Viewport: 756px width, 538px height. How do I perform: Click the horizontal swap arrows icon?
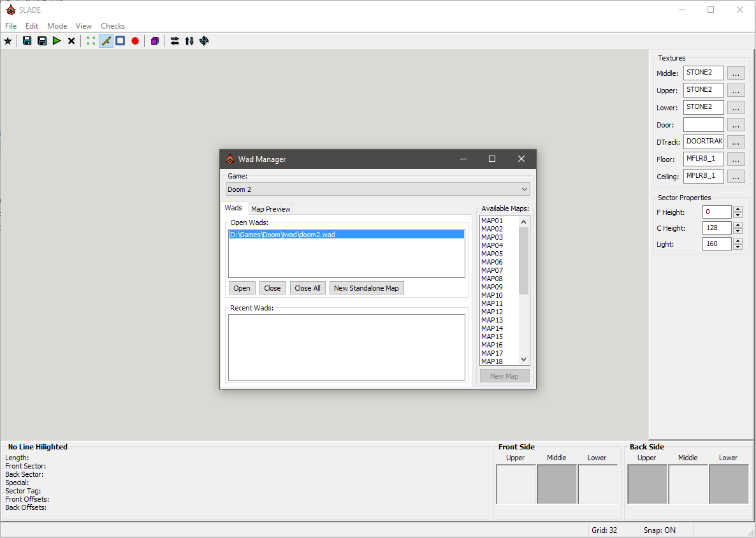(175, 41)
